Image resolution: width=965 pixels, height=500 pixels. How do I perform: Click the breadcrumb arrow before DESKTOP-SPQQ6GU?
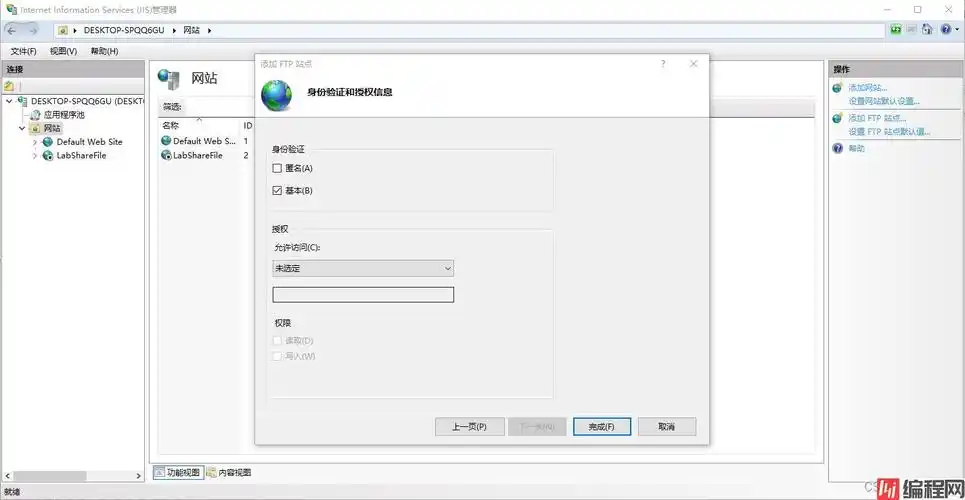(76, 30)
